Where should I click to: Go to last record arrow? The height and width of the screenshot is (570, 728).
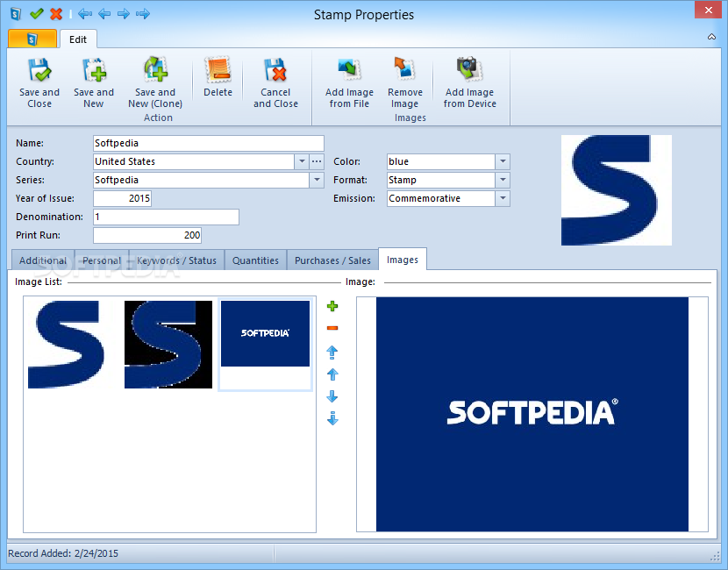[x=143, y=14]
